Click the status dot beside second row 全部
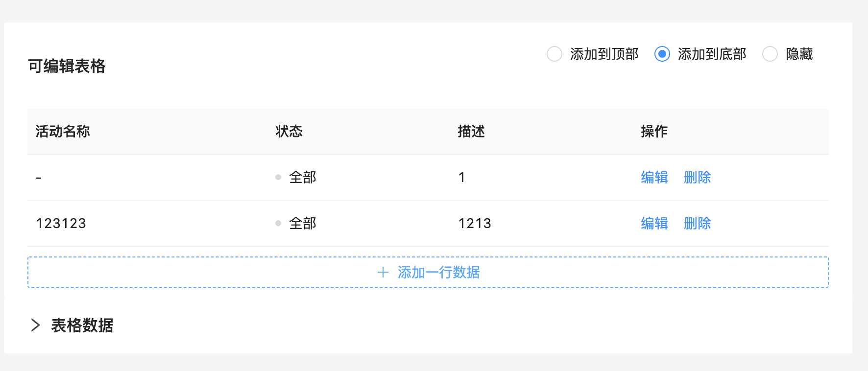The height and width of the screenshot is (371, 868). tap(278, 223)
